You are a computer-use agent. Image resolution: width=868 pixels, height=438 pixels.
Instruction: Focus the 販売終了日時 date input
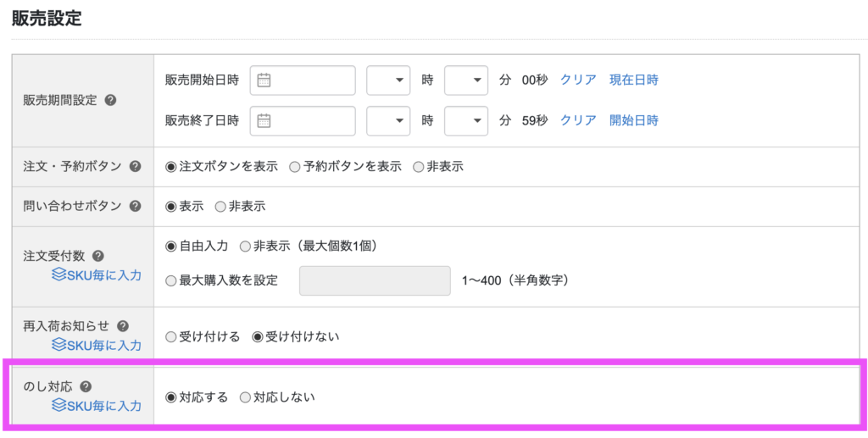coord(303,120)
